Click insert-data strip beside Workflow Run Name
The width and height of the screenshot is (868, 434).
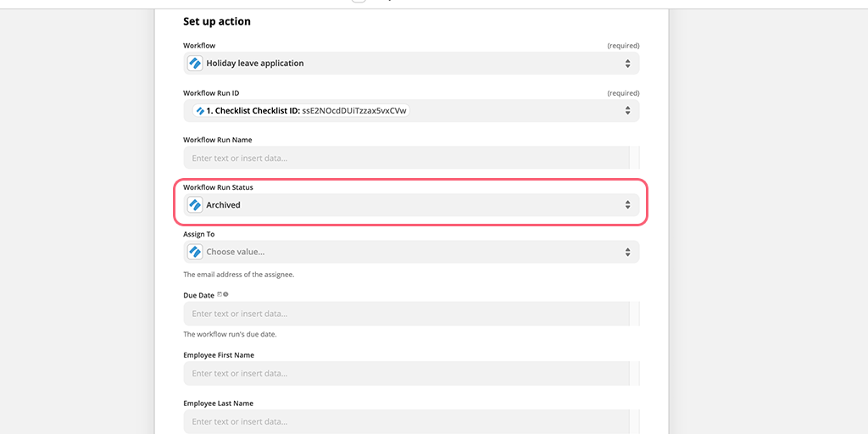pos(635,158)
